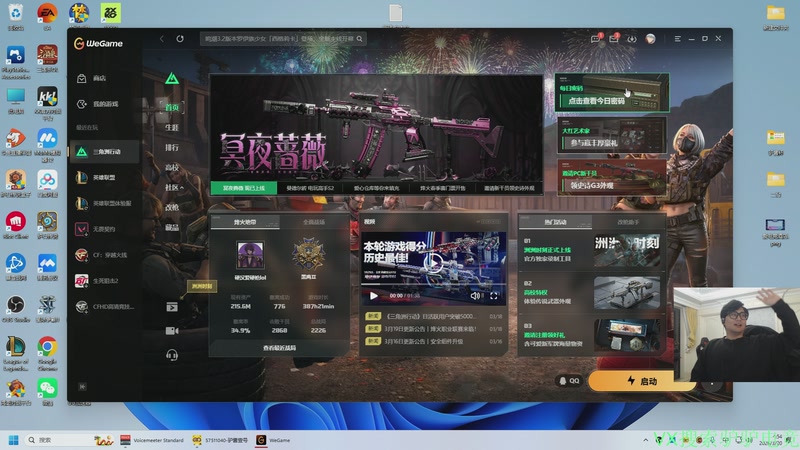
Task: Open the hamburger main menu icon
Action: tap(678, 39)
